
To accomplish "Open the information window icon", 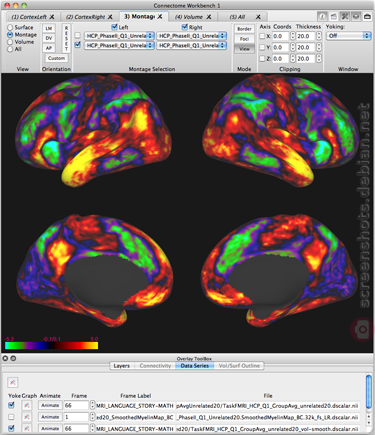I will pyautogui.click(x=322, y=16).
